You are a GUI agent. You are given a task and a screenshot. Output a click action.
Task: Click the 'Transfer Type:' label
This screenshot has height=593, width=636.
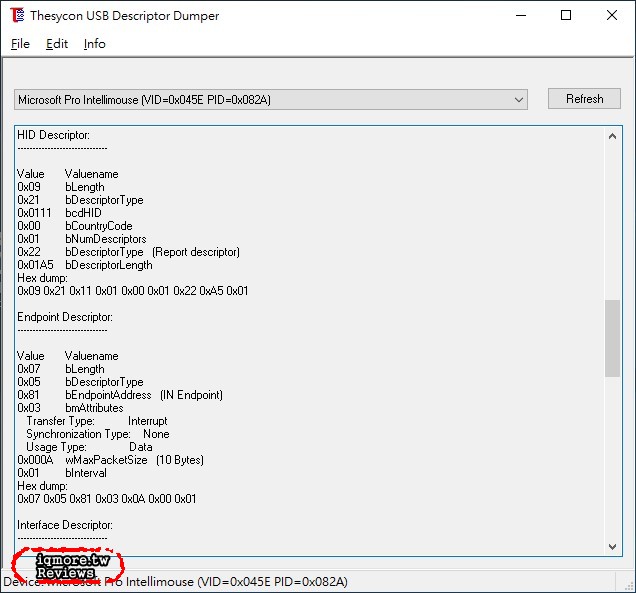[60, 421]
